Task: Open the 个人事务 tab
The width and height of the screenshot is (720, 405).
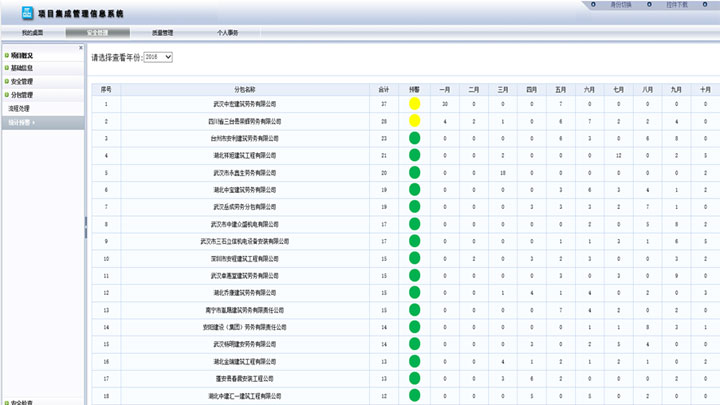Action: [228, 33]
